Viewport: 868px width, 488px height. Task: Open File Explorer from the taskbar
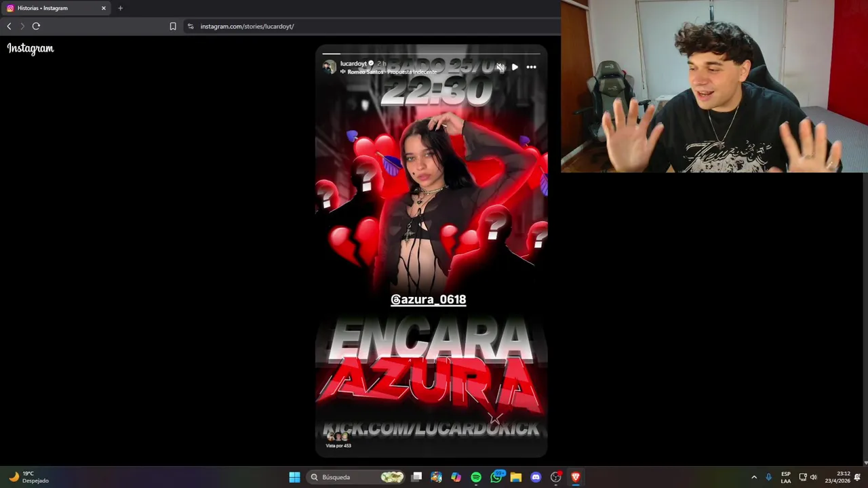pos(516,477)
